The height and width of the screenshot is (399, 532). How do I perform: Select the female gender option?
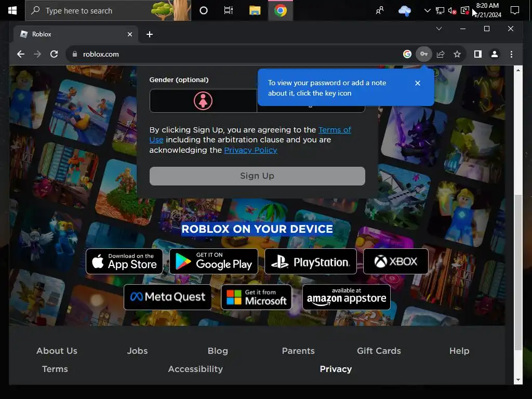pyautogui.click(x=203, y=101)
